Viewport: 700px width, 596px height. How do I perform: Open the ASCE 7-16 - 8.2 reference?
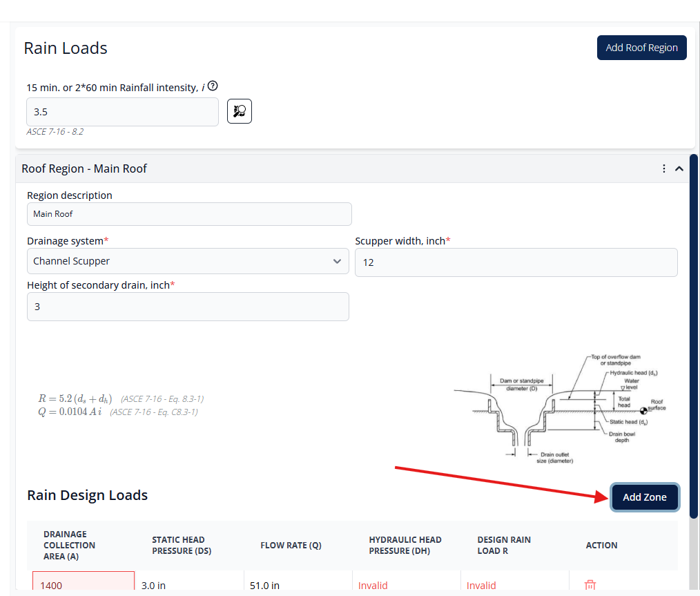click(x=55, y=131)
